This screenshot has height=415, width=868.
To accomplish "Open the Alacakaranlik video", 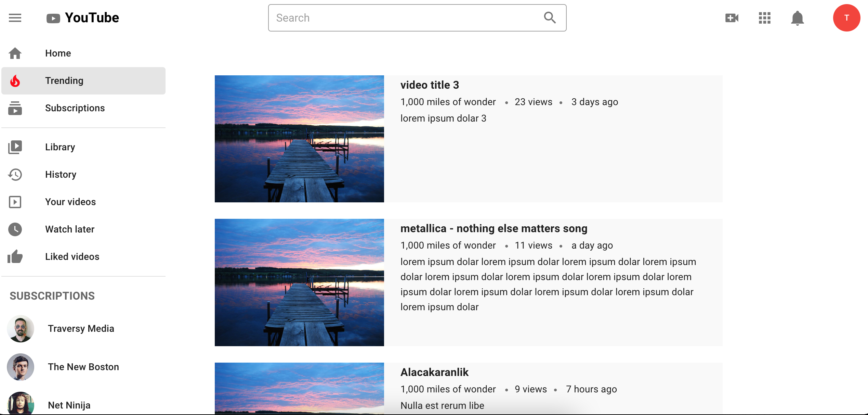I will click(x=434, y=372).
